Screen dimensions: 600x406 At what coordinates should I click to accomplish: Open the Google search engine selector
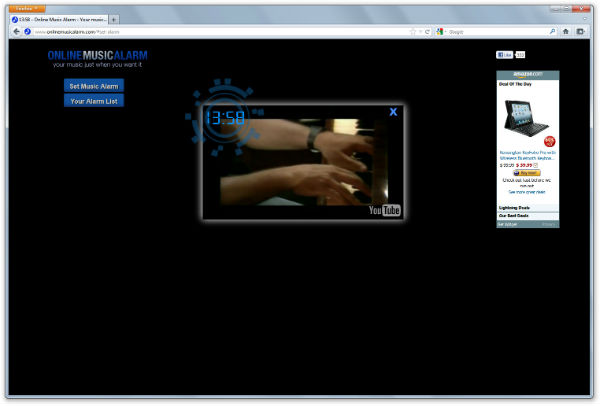(440, 32)
